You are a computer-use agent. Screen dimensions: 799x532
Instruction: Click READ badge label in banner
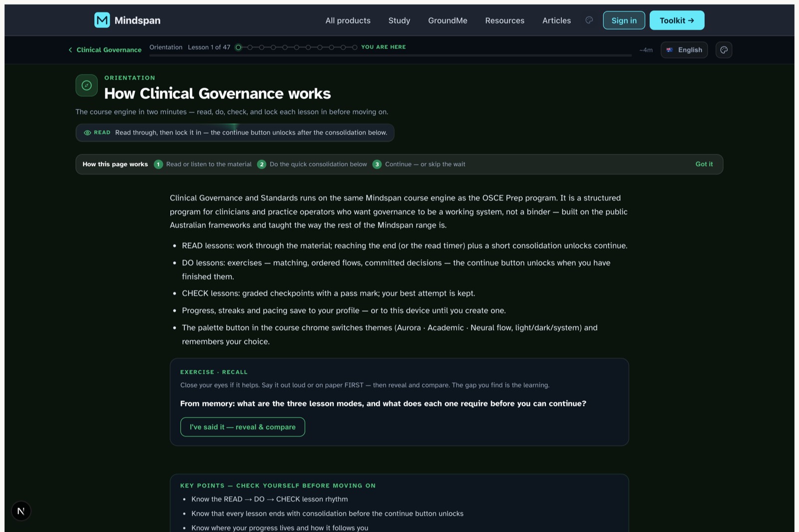[x=102, y=133]
